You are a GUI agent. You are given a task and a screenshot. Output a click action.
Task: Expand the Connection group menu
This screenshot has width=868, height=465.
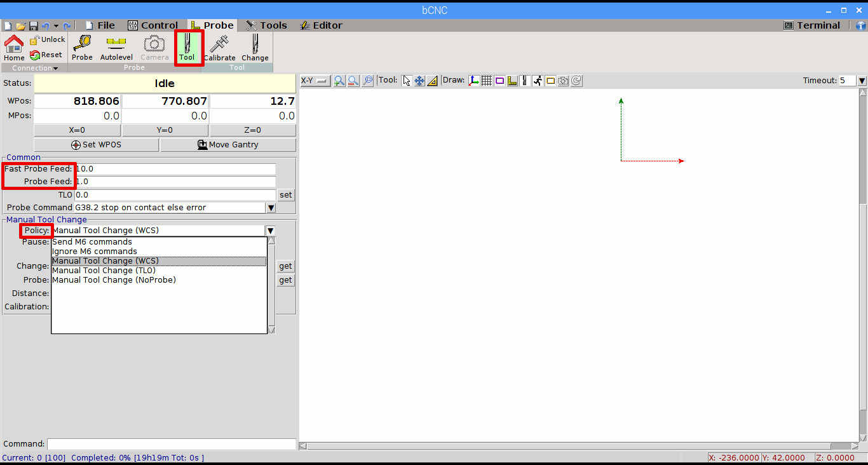pos(35,68)
